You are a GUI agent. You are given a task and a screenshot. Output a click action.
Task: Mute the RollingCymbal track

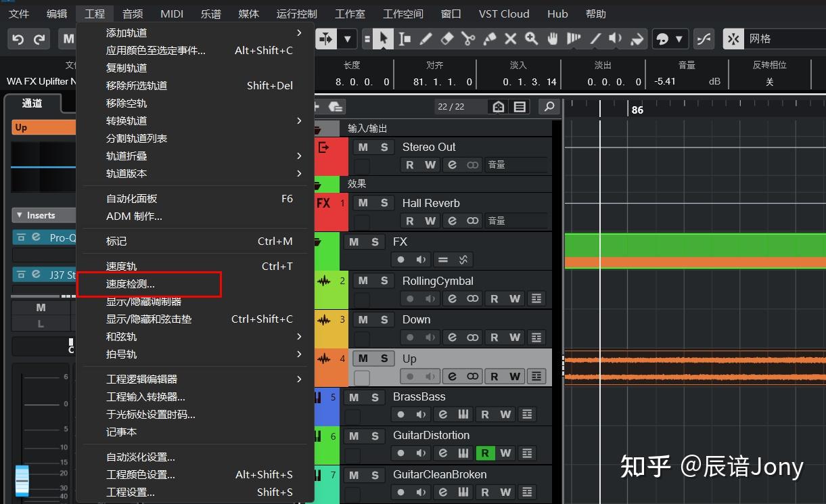(363, 281)
